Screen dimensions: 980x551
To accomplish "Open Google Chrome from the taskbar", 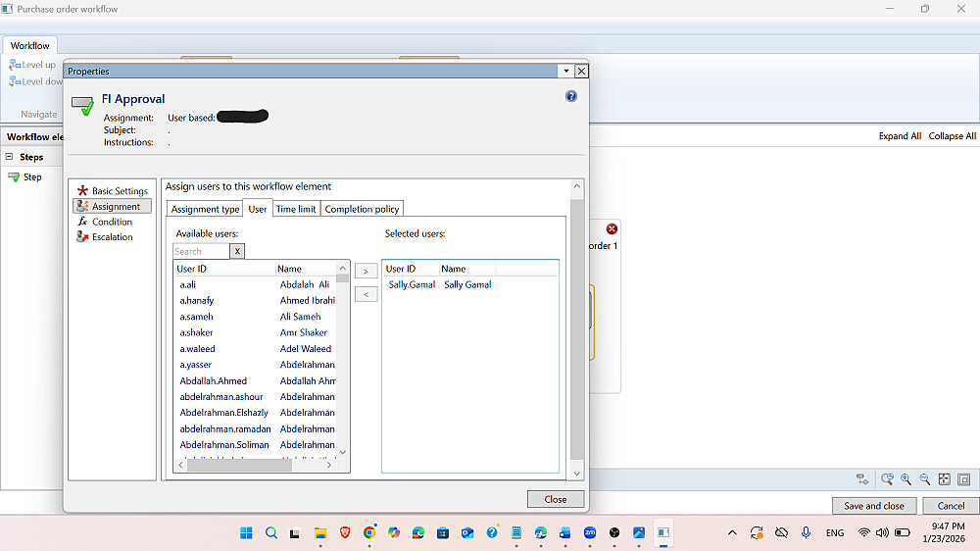I will (369, 533).
